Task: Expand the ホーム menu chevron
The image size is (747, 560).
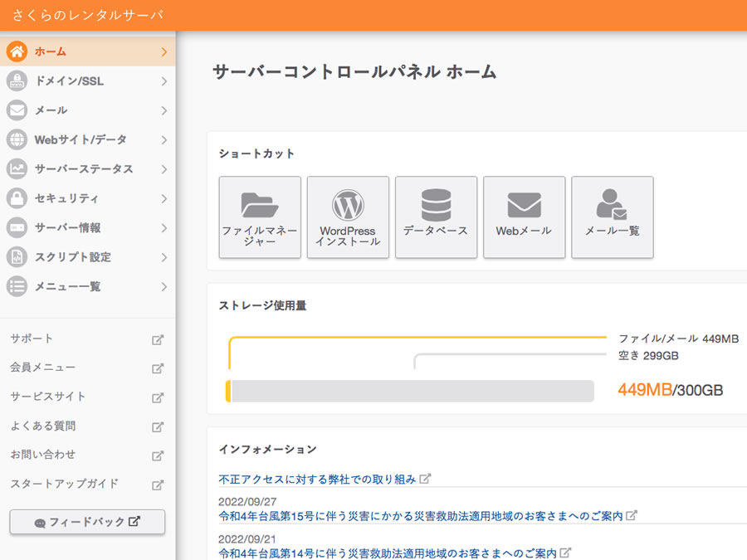Action: click(164, 51)
